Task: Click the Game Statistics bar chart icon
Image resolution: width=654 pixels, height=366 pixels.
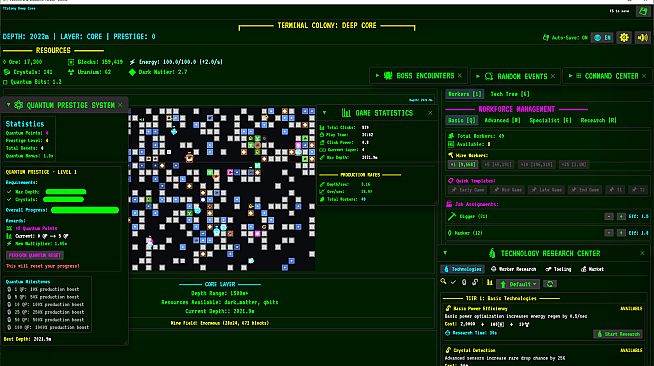Action: (x=346, y=113)
